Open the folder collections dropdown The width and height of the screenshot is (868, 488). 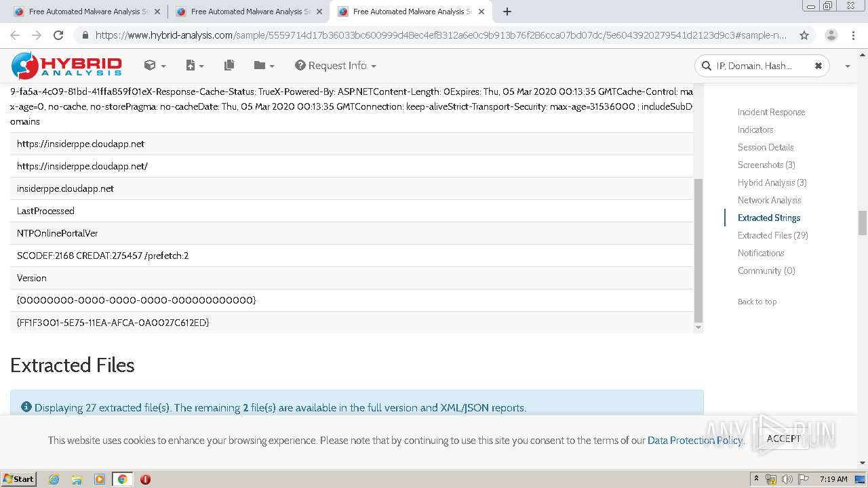click(264, 65)
